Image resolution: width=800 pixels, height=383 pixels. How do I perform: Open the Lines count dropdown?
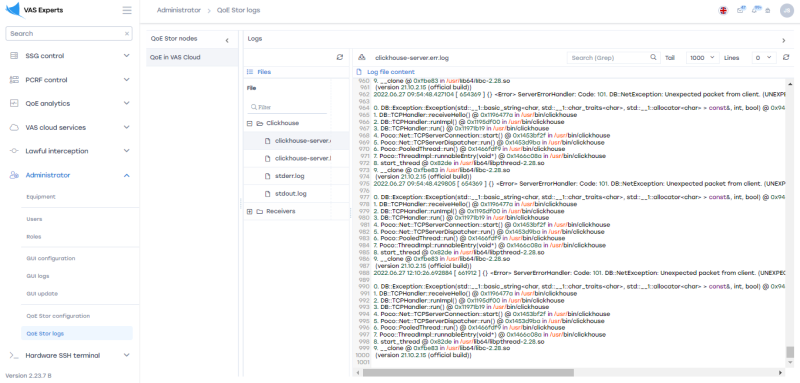coord(764,58)
